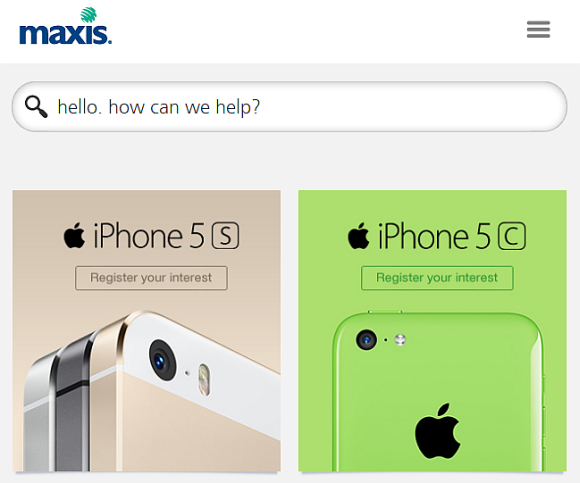
Task: Click the Apple logo on green iPhone back
Action: tap(437, 431)
